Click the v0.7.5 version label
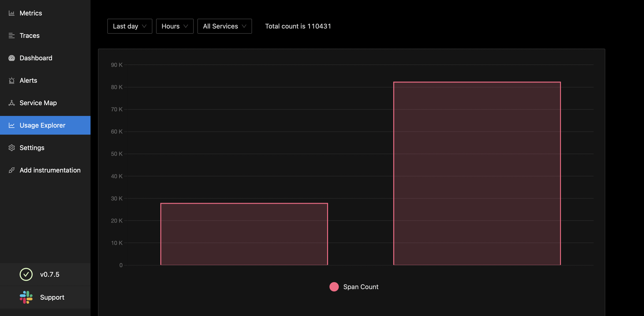Image resolution: width=644 pixels, height=316 pixels. (49, 274)
